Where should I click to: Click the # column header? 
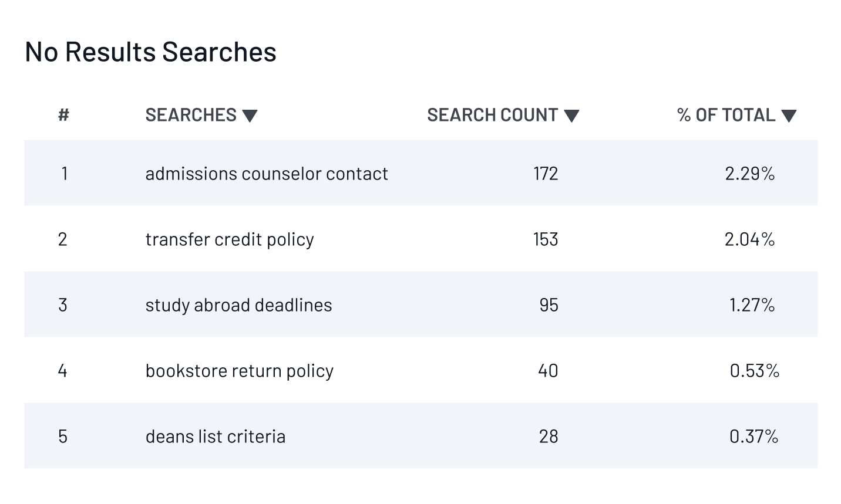pyautogui.click(x=63, y=116)
